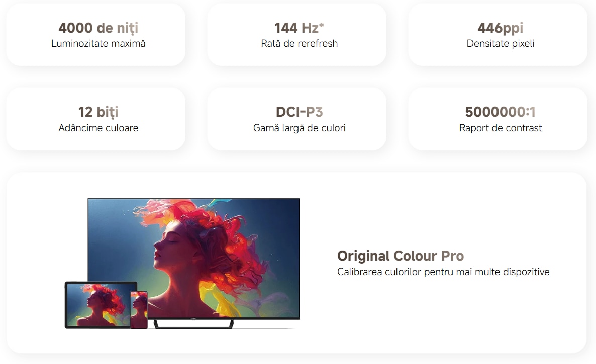Click the Raport de contrast label
596x364 pixels.
coord(500,128)
